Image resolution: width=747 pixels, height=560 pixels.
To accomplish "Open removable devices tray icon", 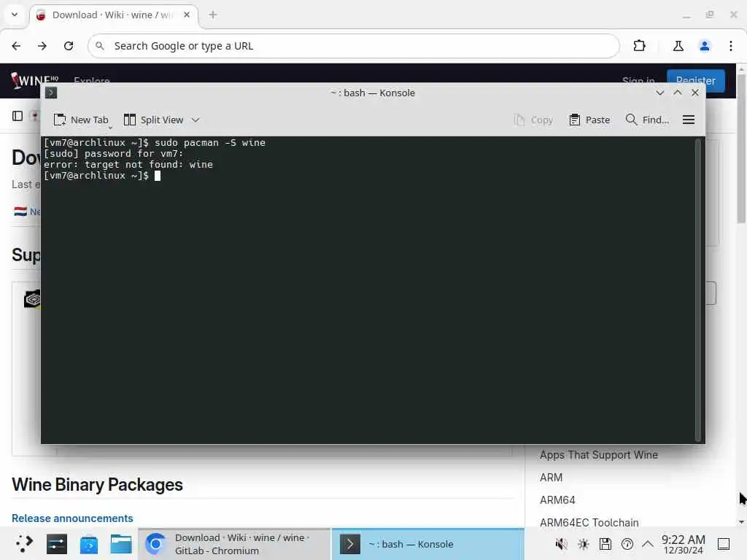I will point(605,544).
